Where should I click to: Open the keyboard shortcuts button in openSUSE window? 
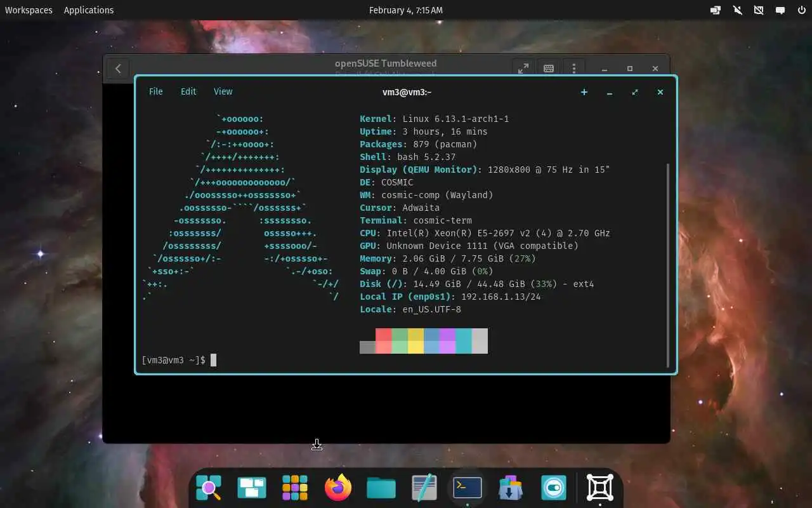[549, 69]
